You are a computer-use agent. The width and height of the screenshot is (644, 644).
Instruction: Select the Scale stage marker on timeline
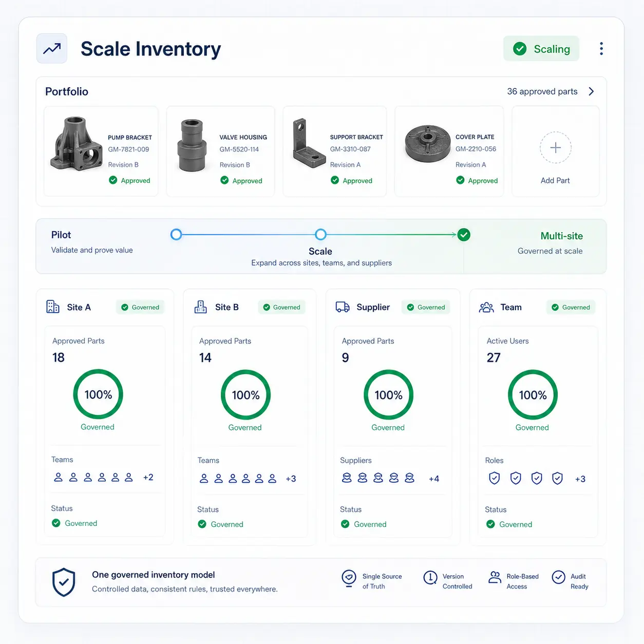(320, 235)
